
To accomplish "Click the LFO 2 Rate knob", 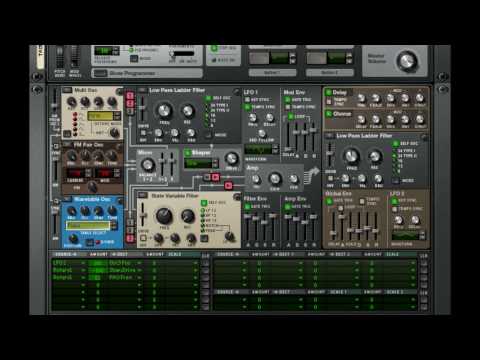I will coord(399,220).
